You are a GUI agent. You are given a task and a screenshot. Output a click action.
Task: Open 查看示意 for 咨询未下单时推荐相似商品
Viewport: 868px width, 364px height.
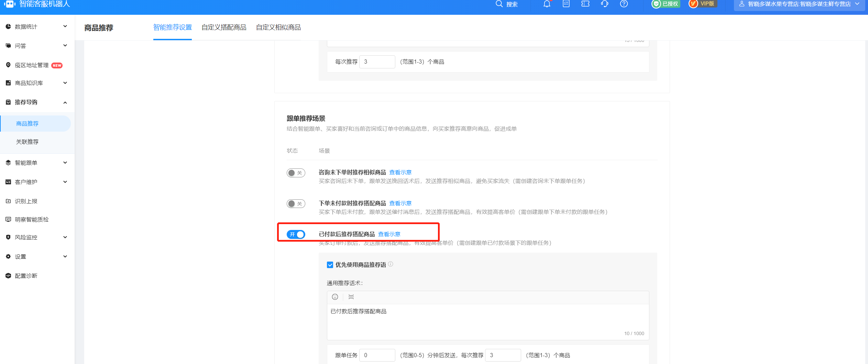(x=400, y=173)
